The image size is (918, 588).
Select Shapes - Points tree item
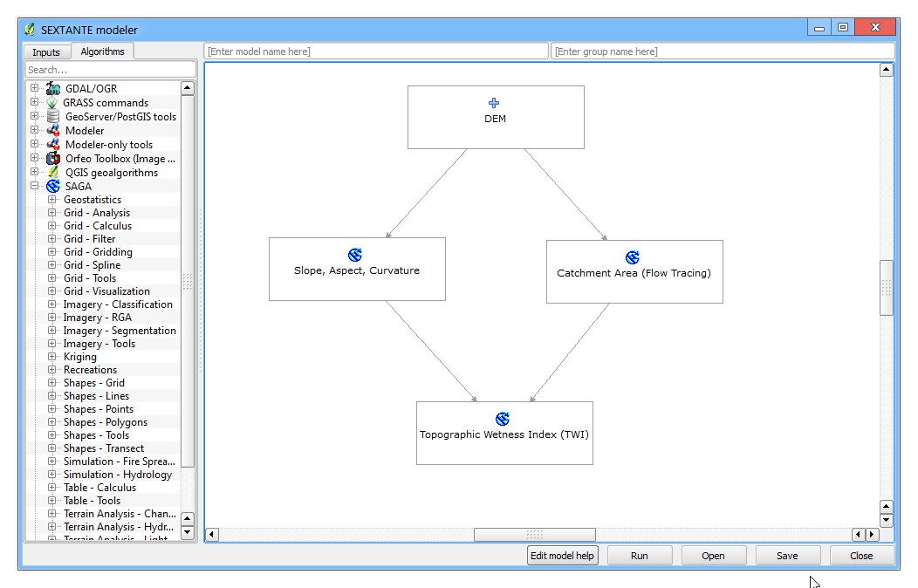[99, 409]
